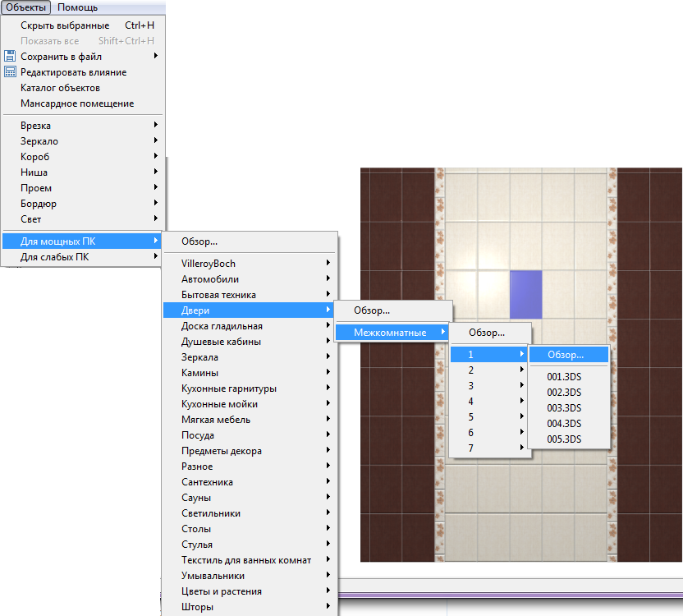Open VilleroyBoch category
The width and height of the screenshot is (683, 616).
point(250,264)
